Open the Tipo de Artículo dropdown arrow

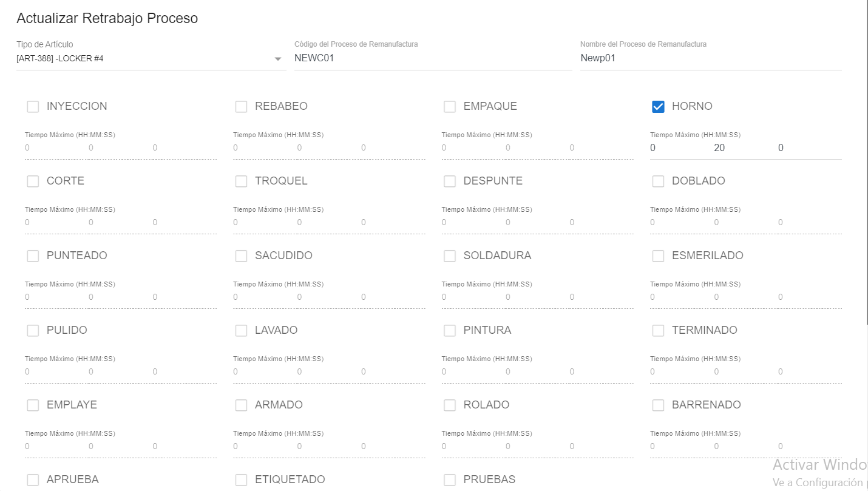click(278, 59)
